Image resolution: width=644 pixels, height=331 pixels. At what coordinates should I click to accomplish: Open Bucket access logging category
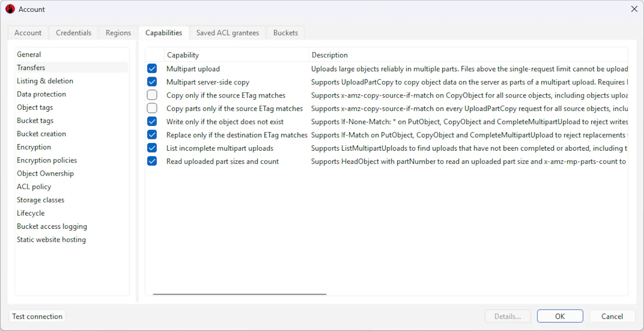pyautogui.click(x=72, y=227)
